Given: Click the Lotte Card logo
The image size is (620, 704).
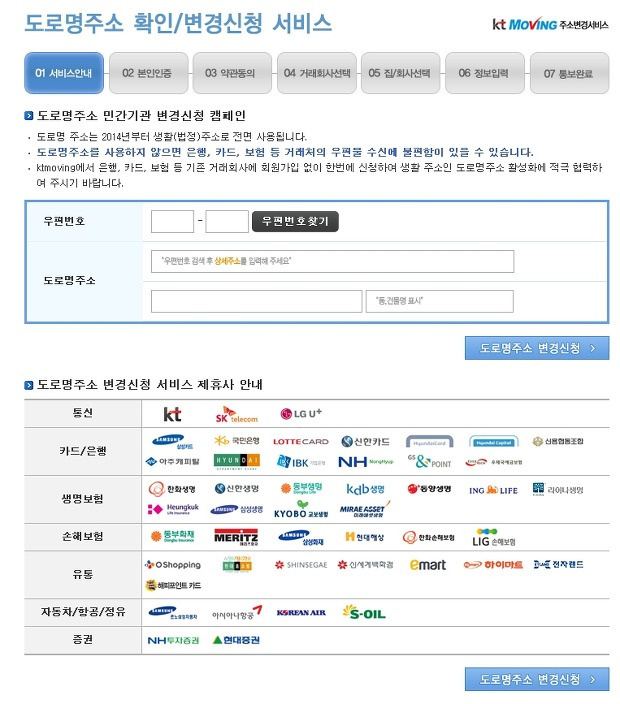Looking at the screenshot, I should click(301, 442).
